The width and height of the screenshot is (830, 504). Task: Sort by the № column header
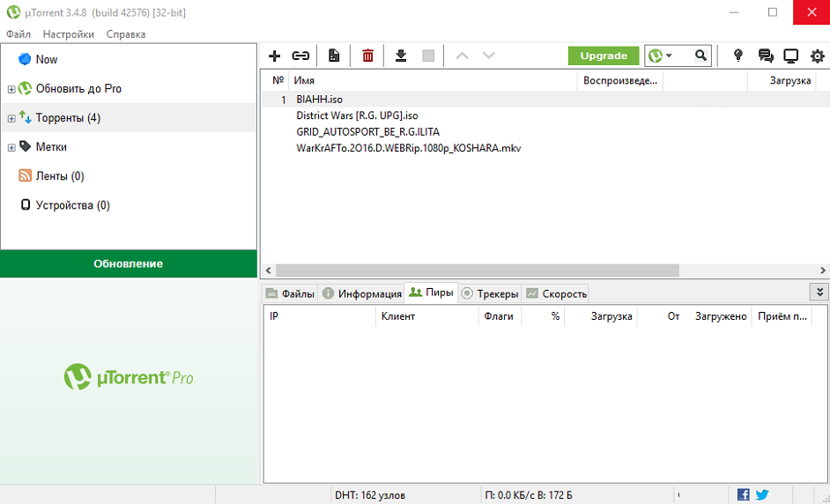click(x=278, y=80)
